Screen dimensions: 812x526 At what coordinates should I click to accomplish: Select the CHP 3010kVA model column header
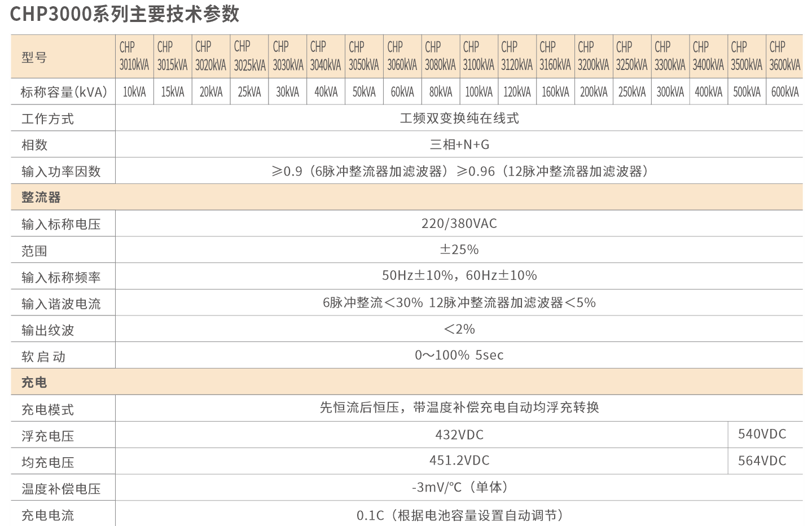[x=134, y=56]
